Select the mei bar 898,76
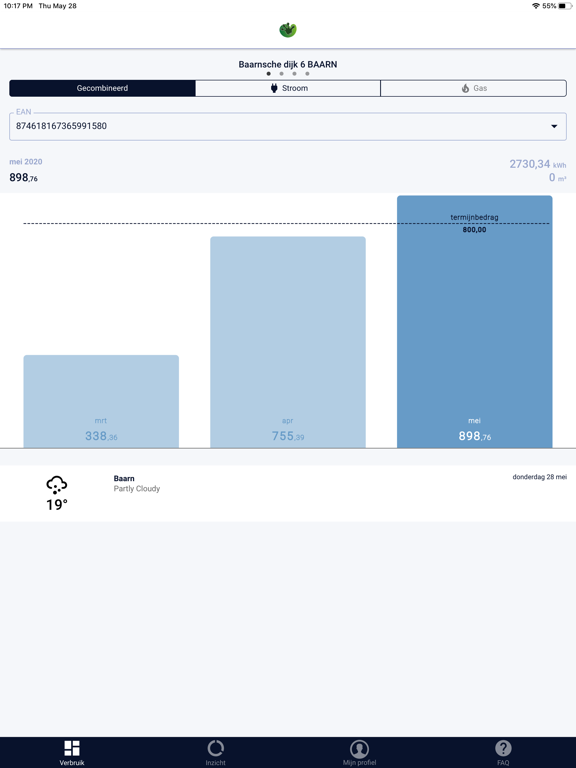 (475, 322)
